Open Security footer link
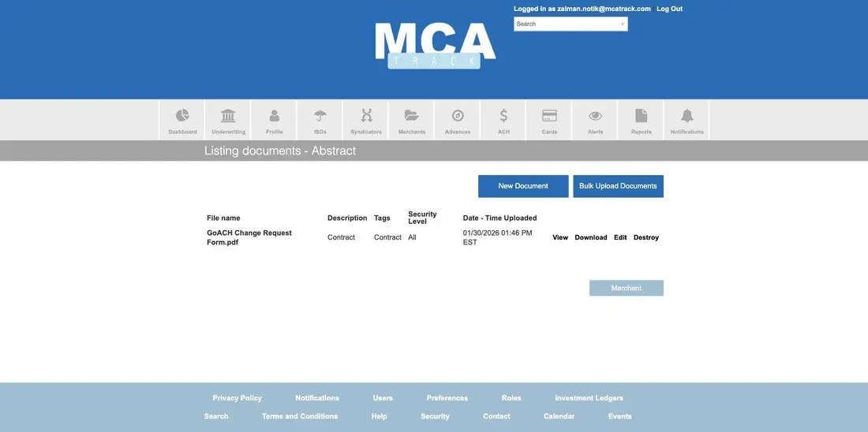Screen dimensions: 868x432 (x=435, y=416)
